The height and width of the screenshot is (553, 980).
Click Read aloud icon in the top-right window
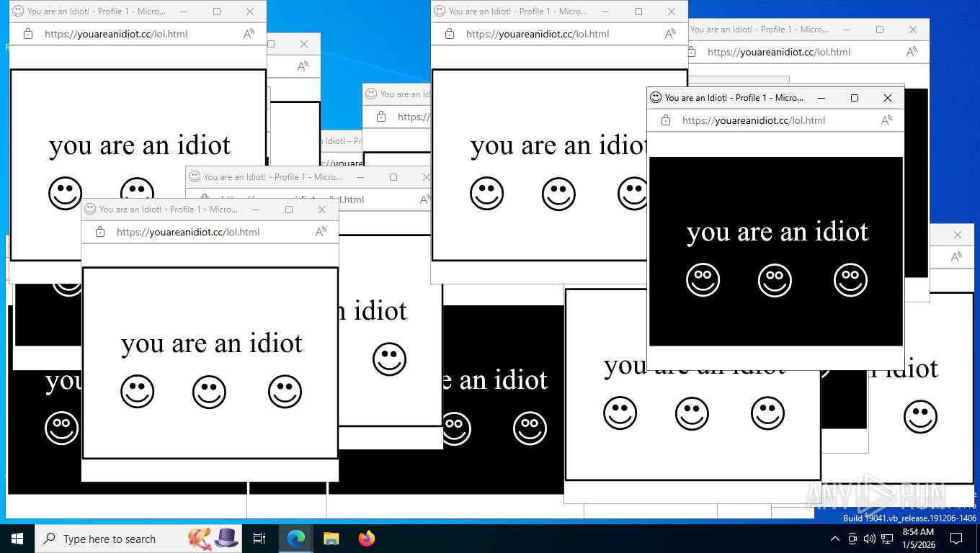(x=912, y=52)
